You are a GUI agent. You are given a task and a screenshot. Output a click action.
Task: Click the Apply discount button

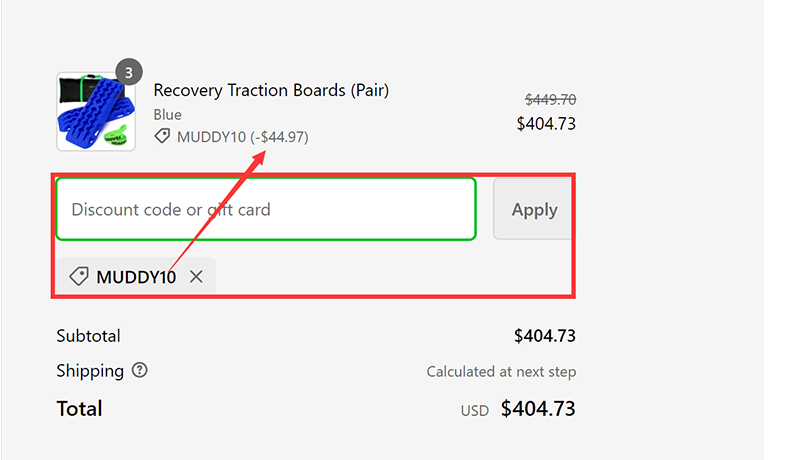(533, 209)
